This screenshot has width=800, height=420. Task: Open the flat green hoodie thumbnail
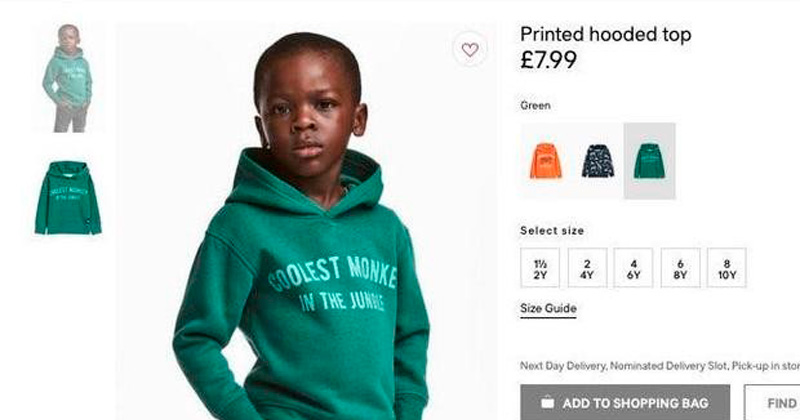point(68,197)
